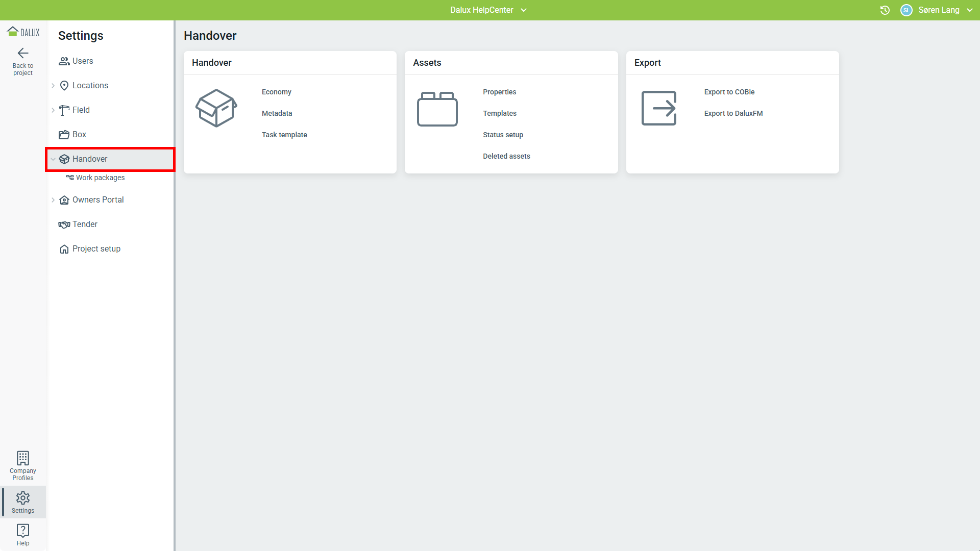Select Users in the settings menu

(83, 61)
